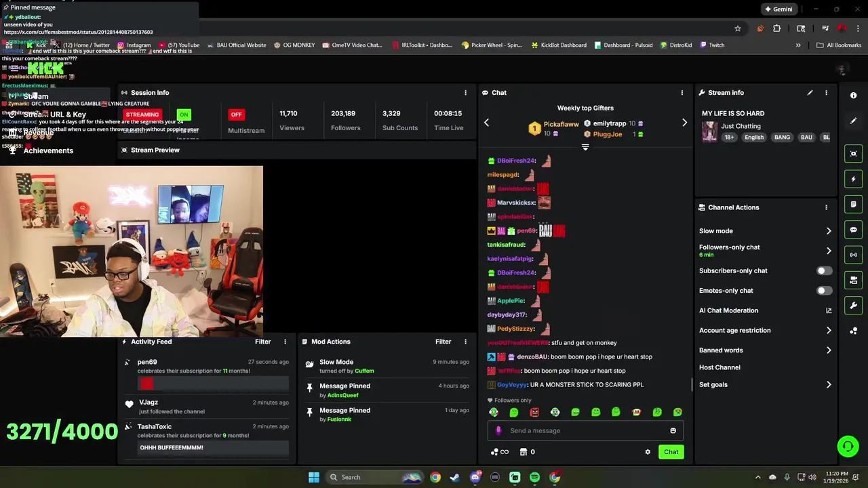The height and width of the screenshot is (488, 868).
Task: Open the info icon in right sidebar
Action: coord(853,96)
